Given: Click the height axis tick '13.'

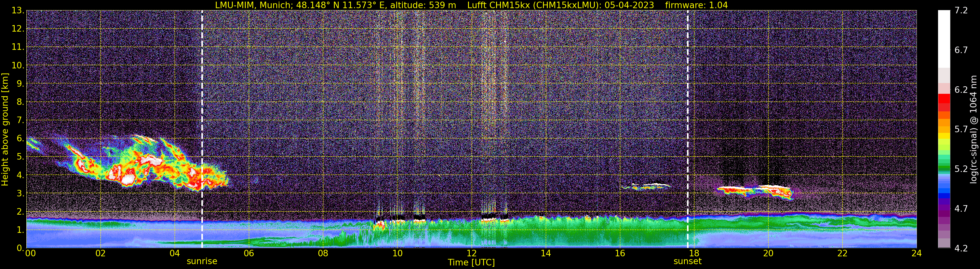Looking at the screenshot, I should 18,10.
